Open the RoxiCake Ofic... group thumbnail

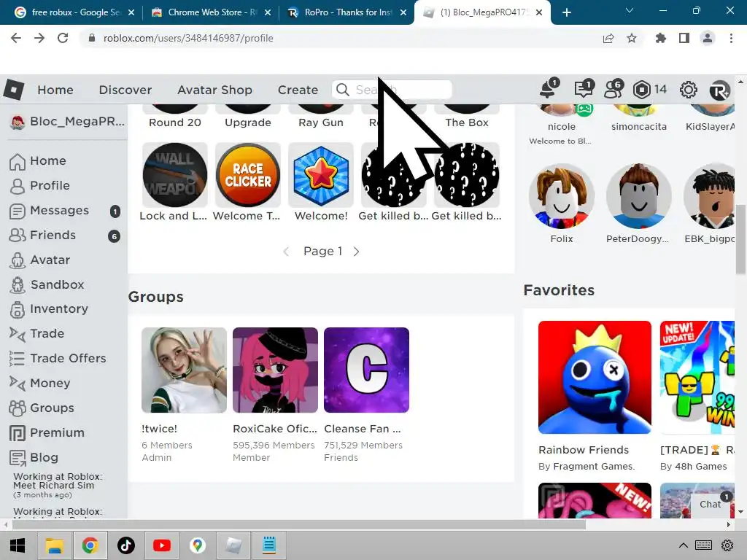coord(275,370)
